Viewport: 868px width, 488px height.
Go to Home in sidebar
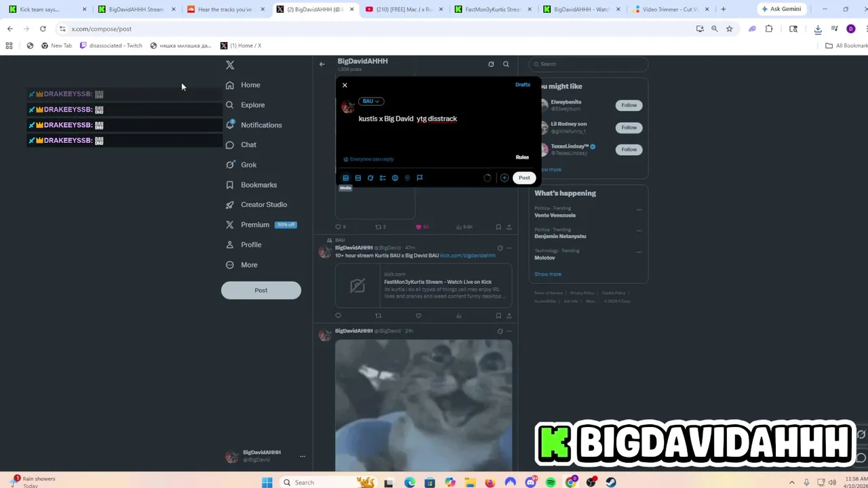243,85
